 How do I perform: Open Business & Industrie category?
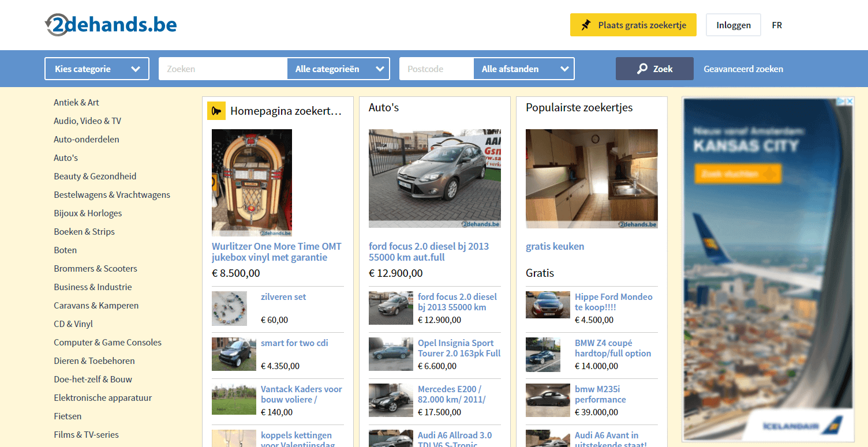coord(93,287)
